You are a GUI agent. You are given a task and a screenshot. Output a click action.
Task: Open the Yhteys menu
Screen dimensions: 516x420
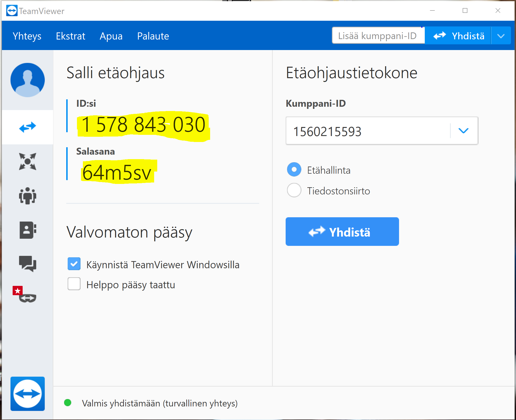coord(27,36)
